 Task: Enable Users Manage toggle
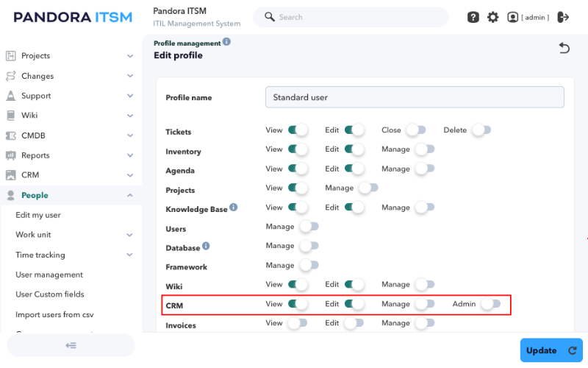[x=309, y=227]
